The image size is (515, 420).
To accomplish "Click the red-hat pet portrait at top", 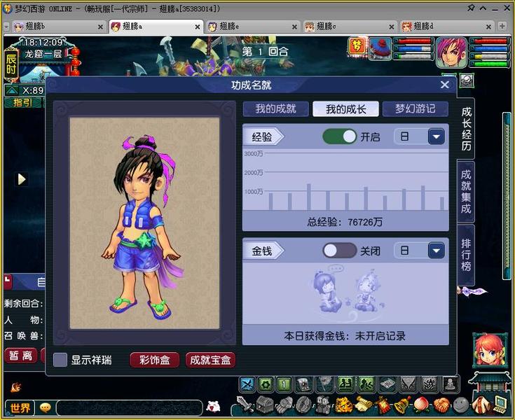I will click(380, 49).
